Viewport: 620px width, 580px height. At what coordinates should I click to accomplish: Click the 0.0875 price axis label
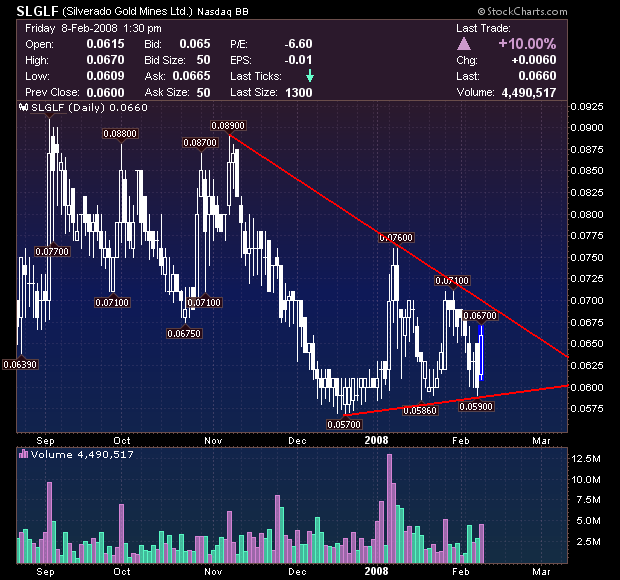(587, 149)
